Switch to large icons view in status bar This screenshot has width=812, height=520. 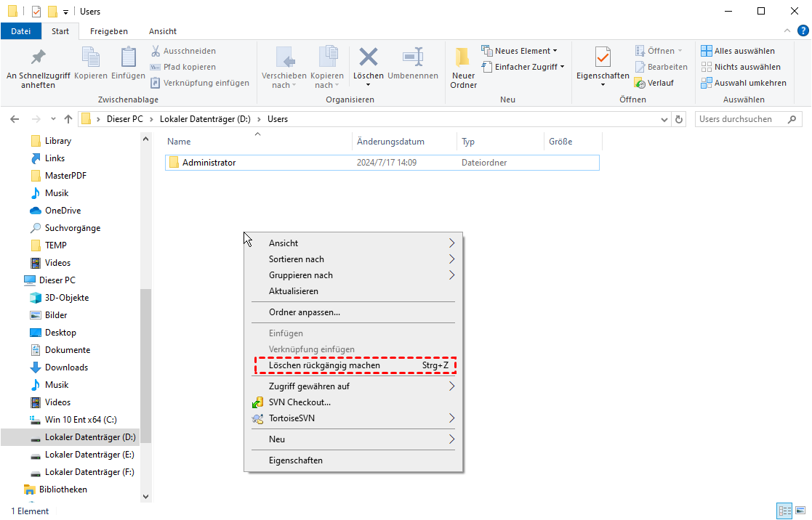coord(799,511)
